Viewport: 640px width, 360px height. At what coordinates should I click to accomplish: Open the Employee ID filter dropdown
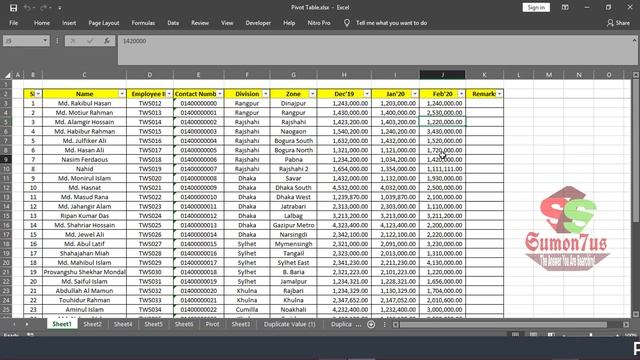169,94
